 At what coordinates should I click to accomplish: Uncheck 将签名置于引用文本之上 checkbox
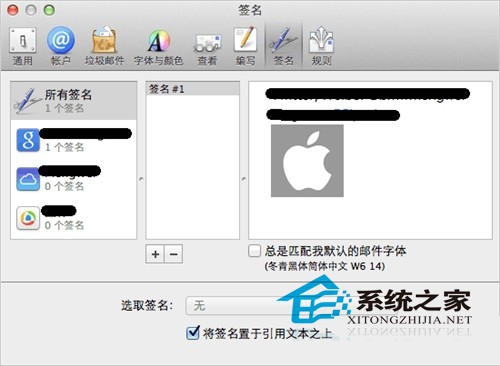click(x=193, y=333)
